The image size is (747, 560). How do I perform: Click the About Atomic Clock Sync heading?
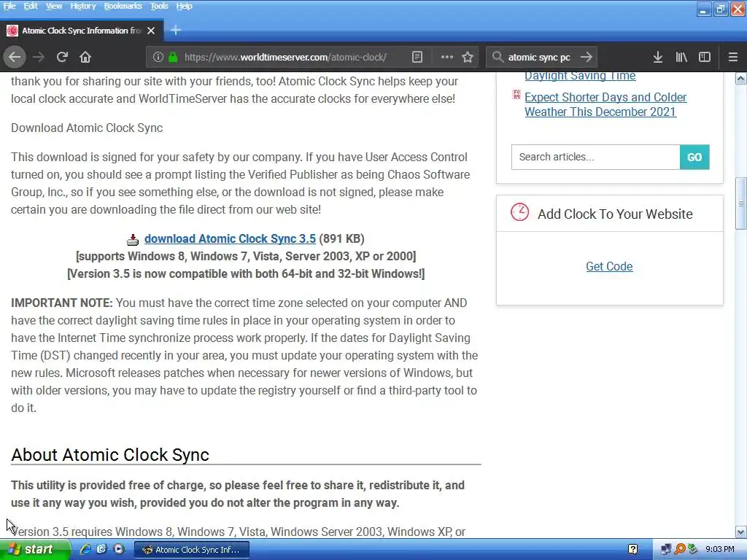click(110, 455)
